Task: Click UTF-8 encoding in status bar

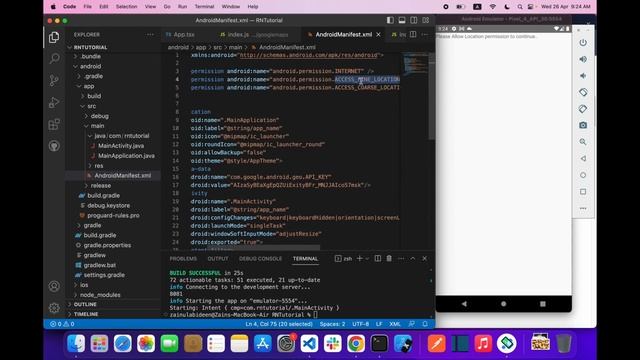Action: 360,324
